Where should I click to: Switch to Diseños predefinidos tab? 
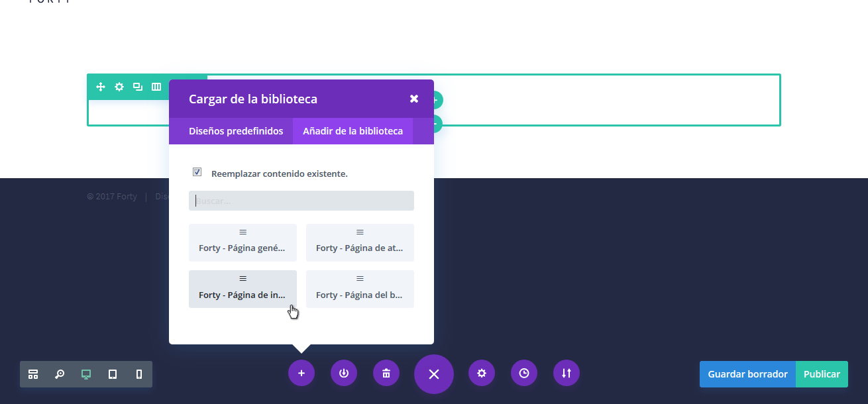(x=236, y=131)
